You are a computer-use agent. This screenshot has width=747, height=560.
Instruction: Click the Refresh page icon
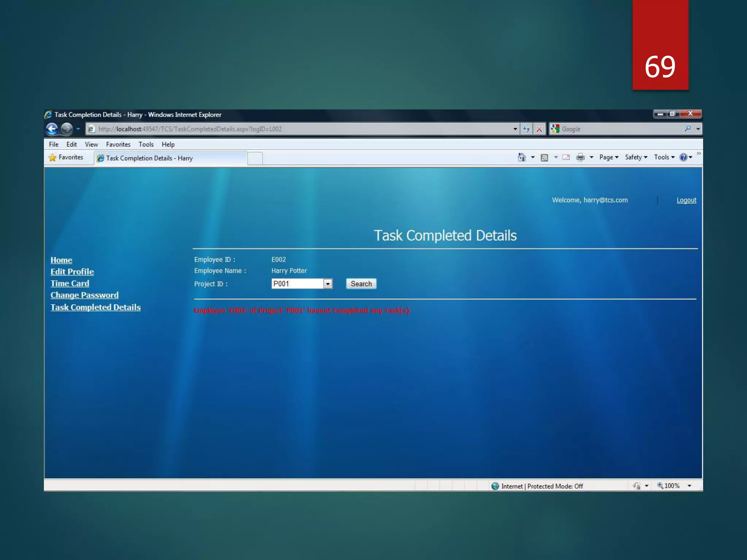pyautogui.click(x=526, y=129)
